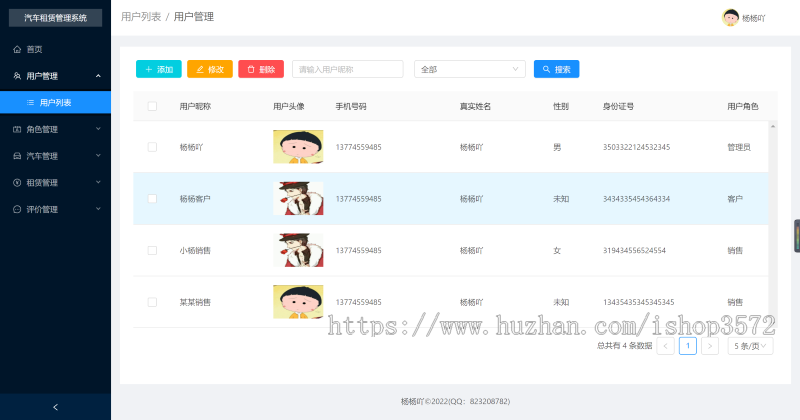The image size is (800, 420).
Task: Toggle the select-all checkbox in table header
Action: coord(152,106)
